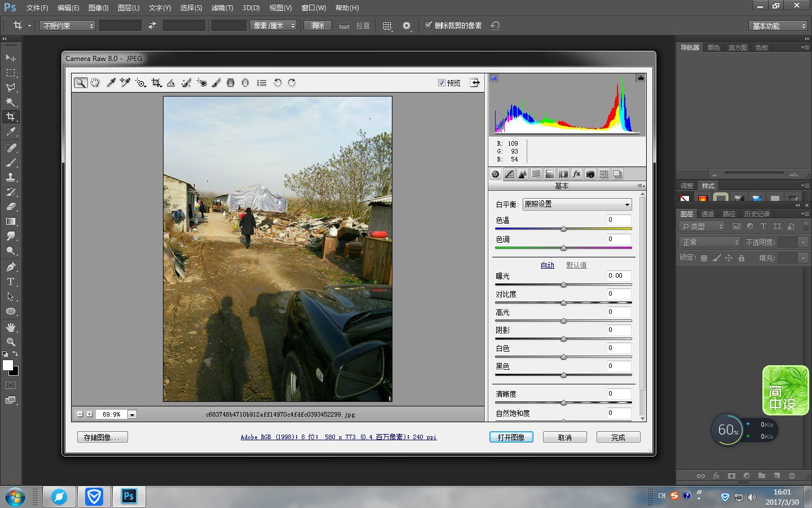The image size is (812, 508).
Task: Open the Camera Calibration panel tab
Action: tap(590, 174)
